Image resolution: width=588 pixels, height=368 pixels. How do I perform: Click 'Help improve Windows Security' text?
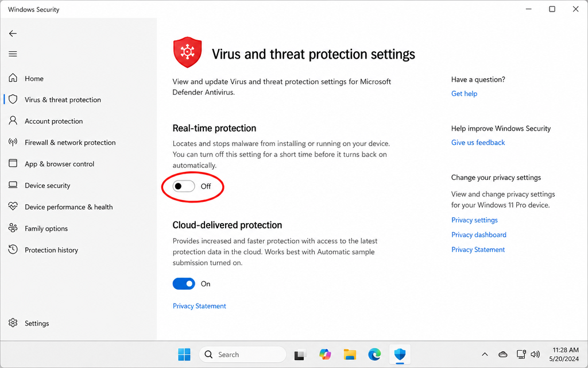(x=501, y=128)
